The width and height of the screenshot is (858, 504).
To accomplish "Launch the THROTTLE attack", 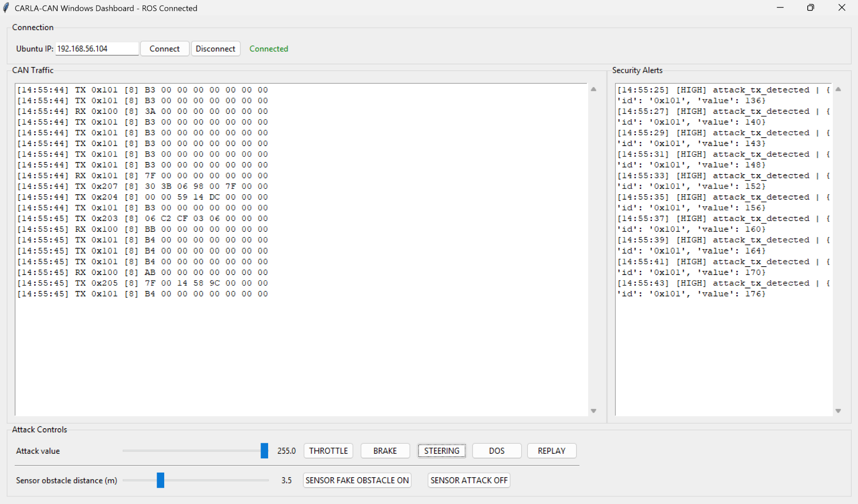I will coord(328,451).
